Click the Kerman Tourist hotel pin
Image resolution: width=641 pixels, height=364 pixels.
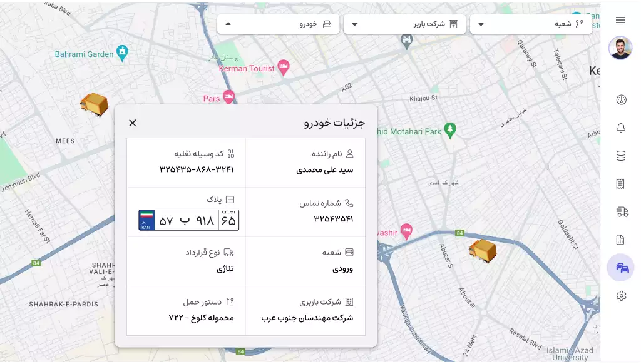coord(284,68)
